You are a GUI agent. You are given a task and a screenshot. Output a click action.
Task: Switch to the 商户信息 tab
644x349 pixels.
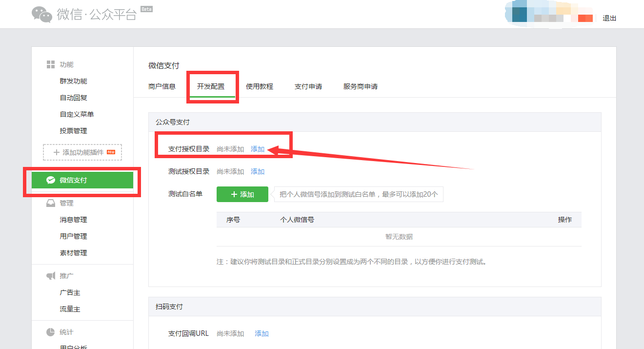[x=162, y=86]
